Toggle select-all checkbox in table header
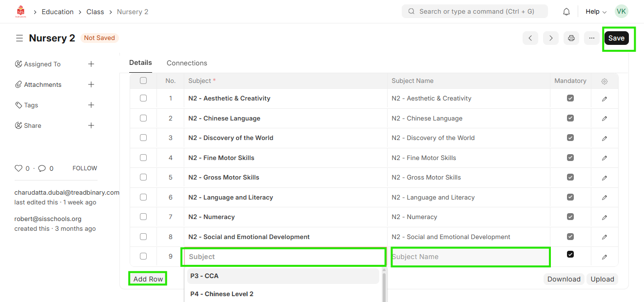 [x=143, y=81]
